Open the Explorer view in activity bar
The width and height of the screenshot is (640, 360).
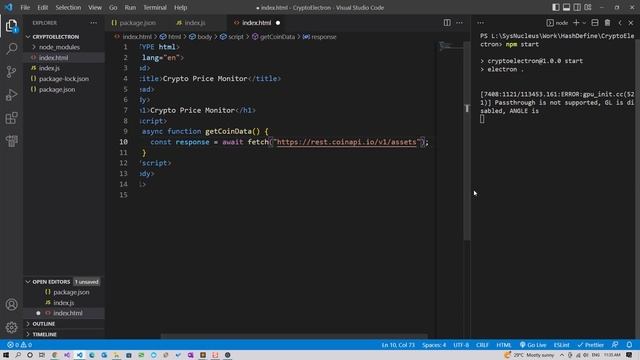point(11,26)
